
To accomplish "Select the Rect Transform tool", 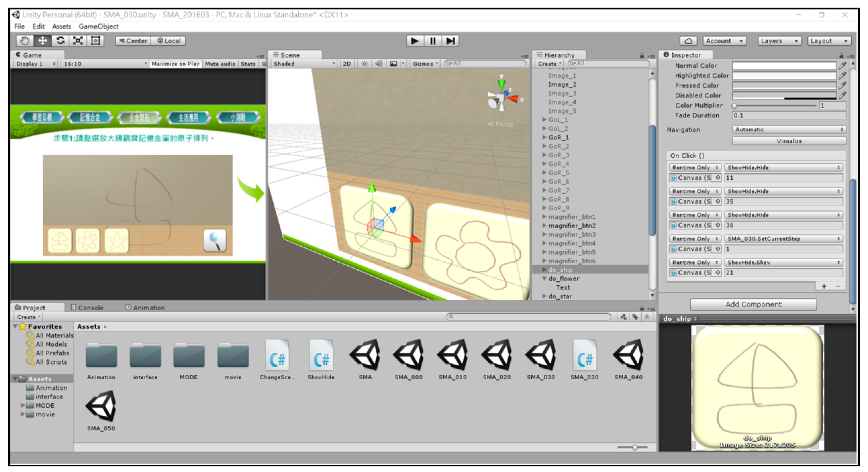I will tap(96, 41).
